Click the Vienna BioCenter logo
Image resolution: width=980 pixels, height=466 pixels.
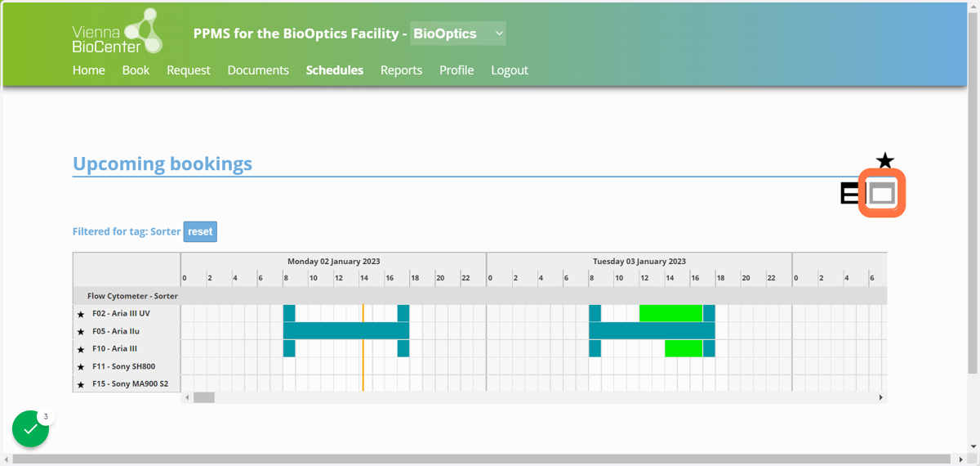(118, 32)
